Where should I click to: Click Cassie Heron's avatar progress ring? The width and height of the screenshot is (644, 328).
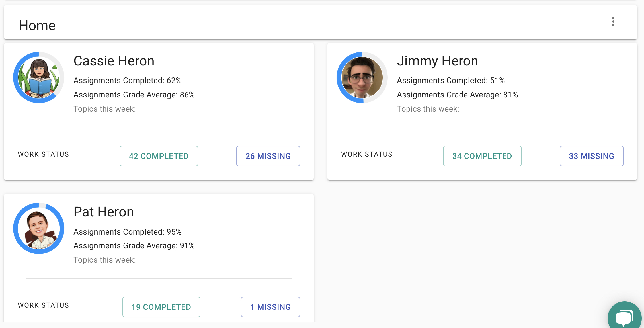(38, 77)
